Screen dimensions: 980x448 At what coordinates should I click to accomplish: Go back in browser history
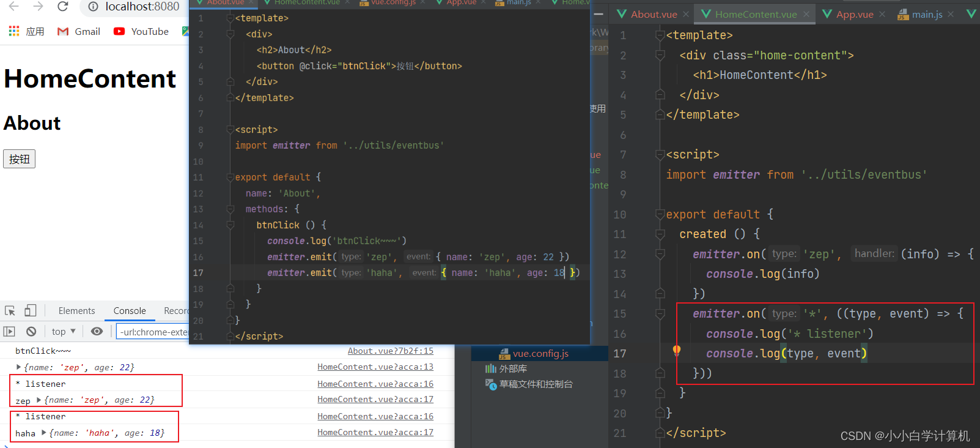pyautogui.click(x=13, y=7)
